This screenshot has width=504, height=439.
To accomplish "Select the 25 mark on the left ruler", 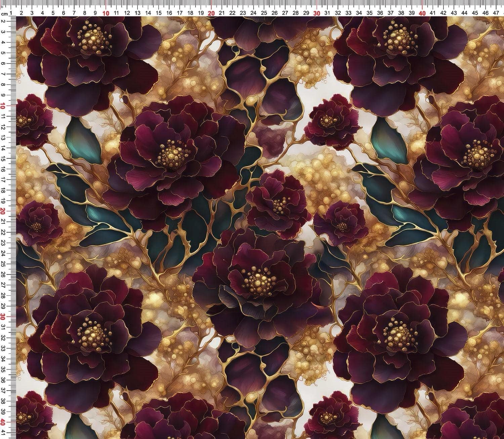I will (x=3, y=264).
